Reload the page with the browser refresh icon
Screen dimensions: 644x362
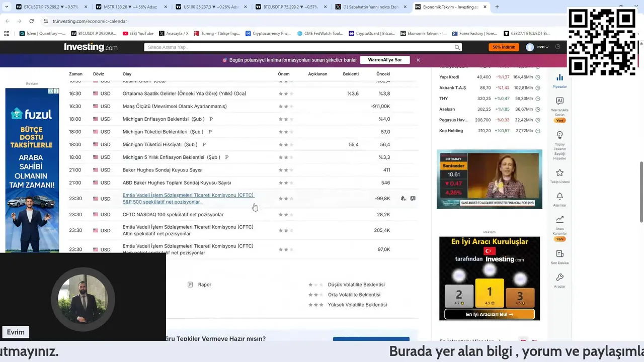(31, 21)
